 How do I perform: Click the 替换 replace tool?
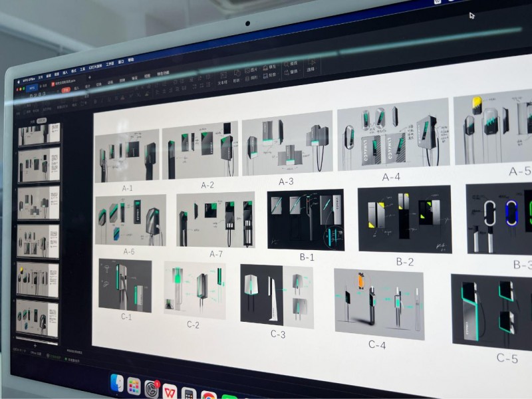tap(291, 72)
